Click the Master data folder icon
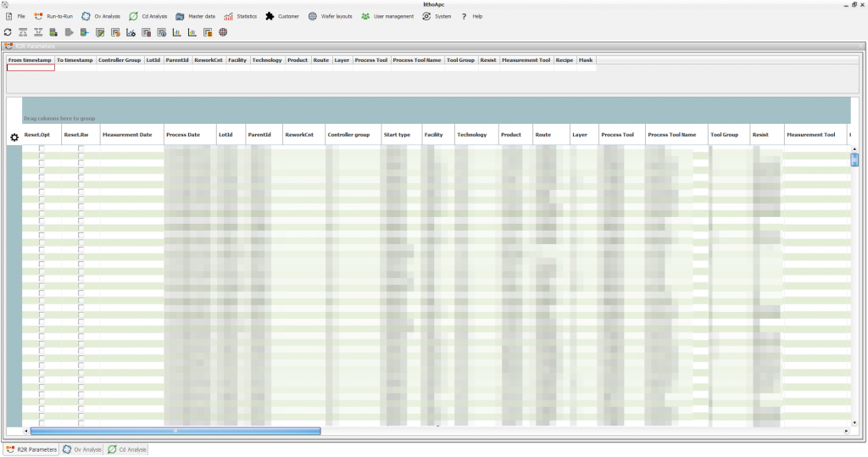Image resolution: width=868 pixels, height=457 pixels. (x=180, y=16)
